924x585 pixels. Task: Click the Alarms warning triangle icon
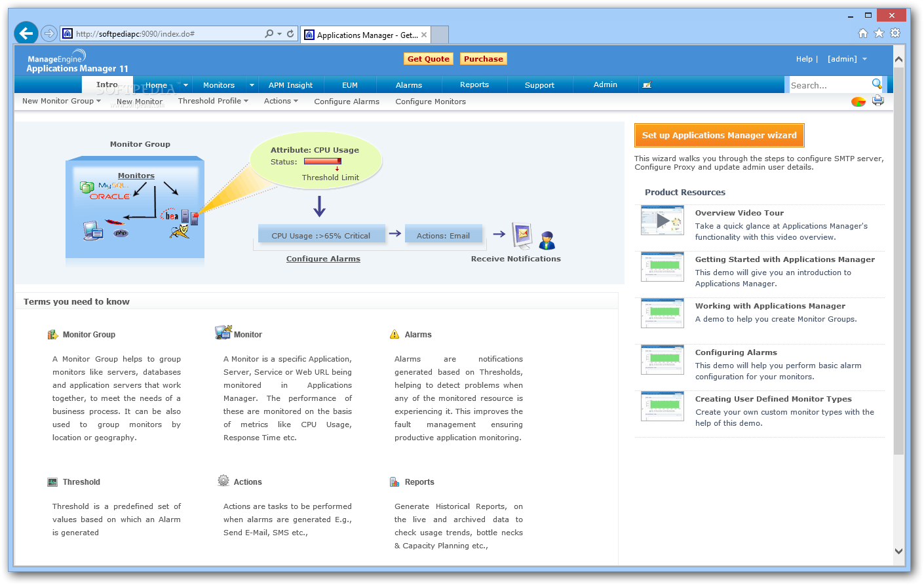tap(395, 335)
